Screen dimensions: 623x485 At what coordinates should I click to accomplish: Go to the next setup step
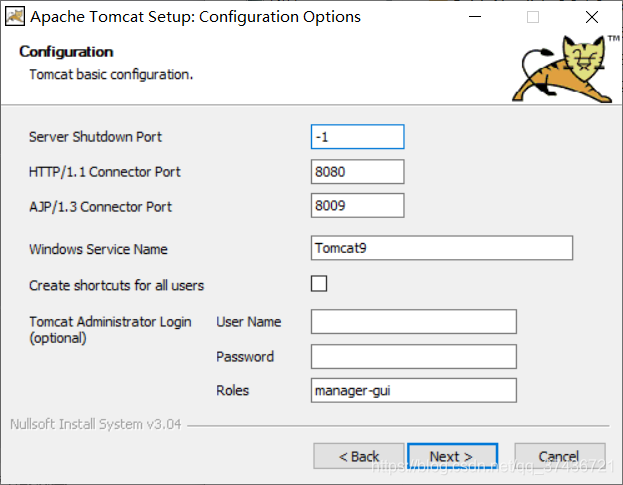click(x=453, y=456)
